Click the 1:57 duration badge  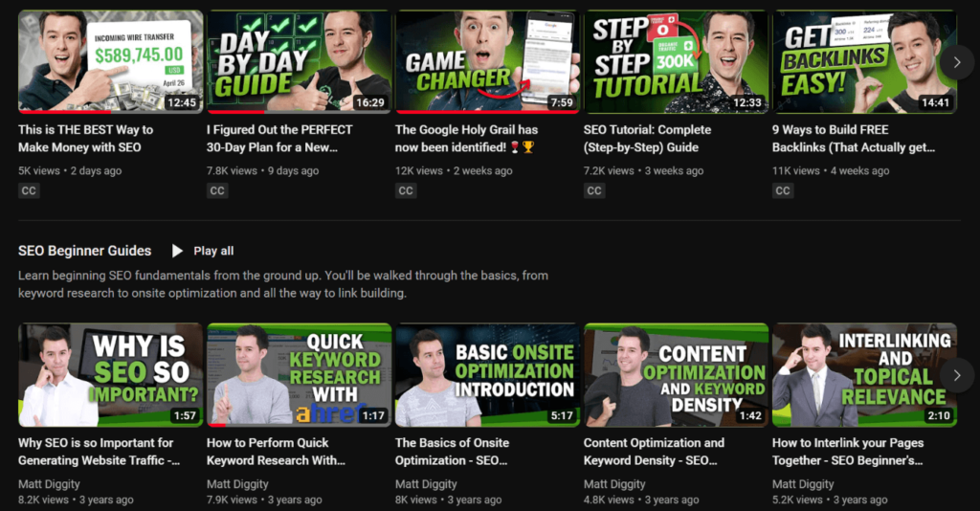[185, 415]
